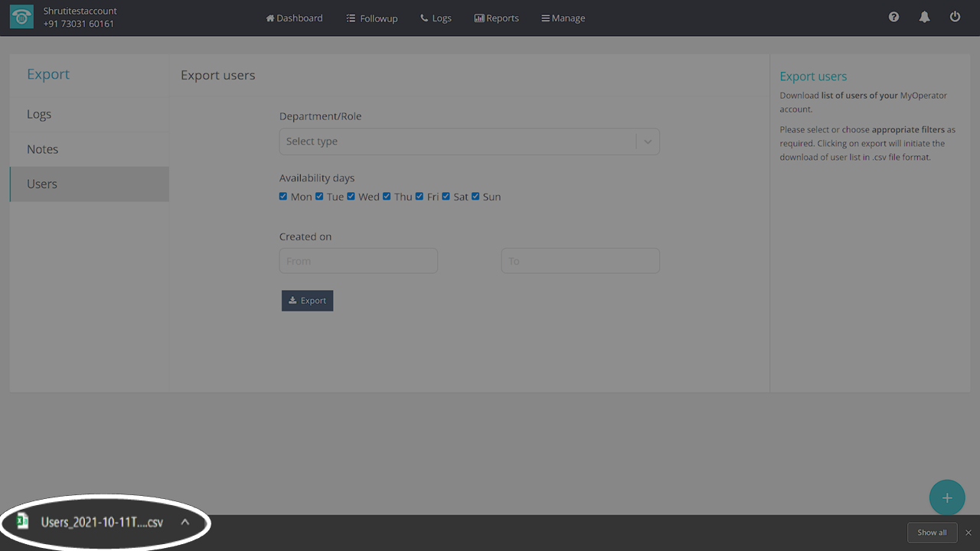This screenshot has width=980, height=551.
Task: Select Logs in the Export sidebar
Action: 39,115
